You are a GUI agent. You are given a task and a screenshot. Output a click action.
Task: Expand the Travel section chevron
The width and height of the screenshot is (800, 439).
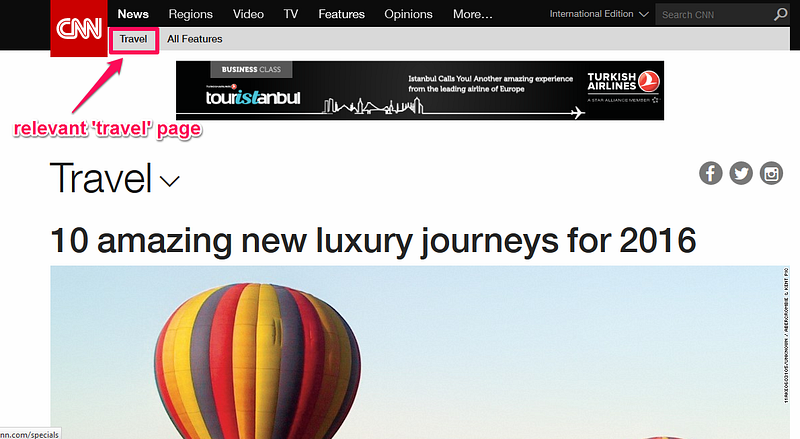point(169,181)
